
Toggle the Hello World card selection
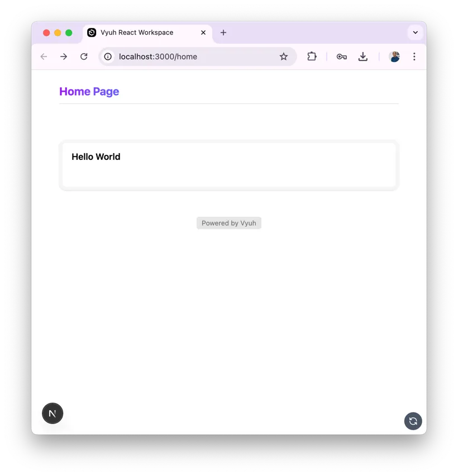(228, 165)
